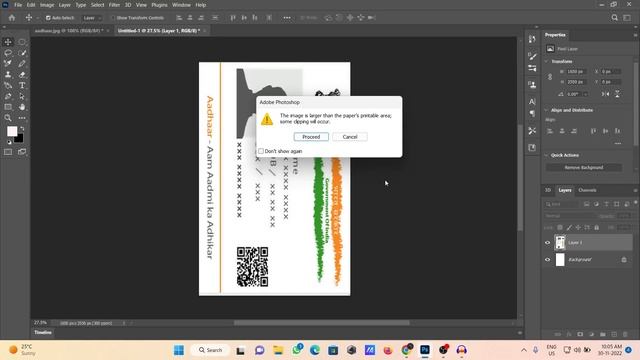Select the Pencil/Brush tool
Viewport: 640px width, 360px height.
click(22, 63)
